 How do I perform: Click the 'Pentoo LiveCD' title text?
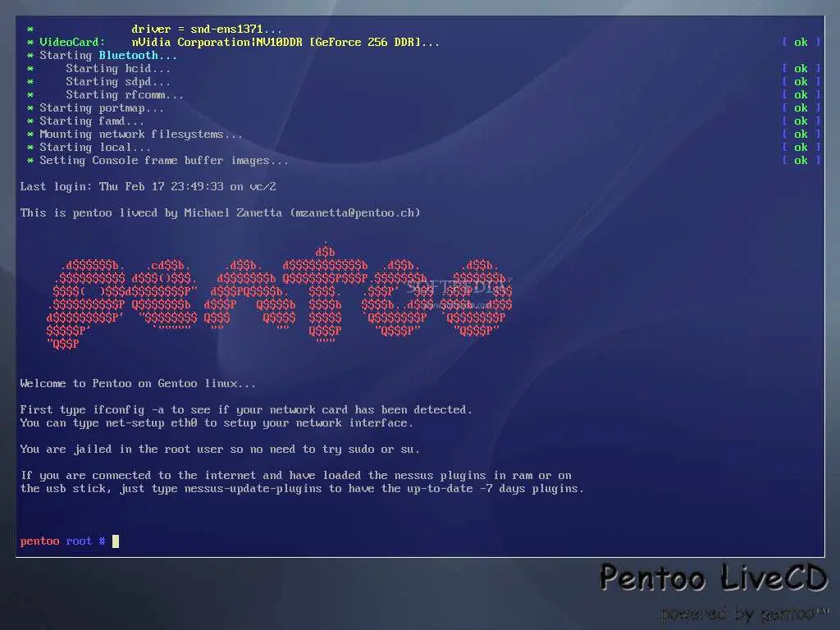pos(714,577)
